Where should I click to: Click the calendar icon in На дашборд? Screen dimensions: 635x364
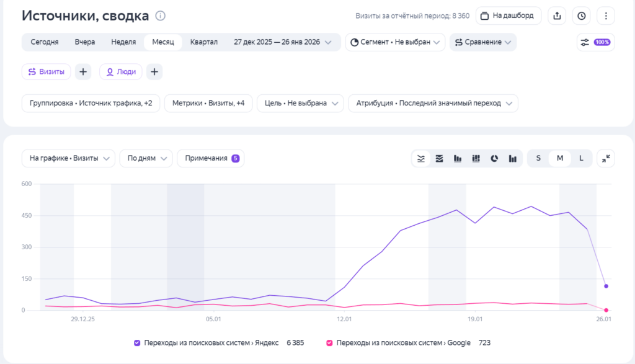click(x=484, y=16)
